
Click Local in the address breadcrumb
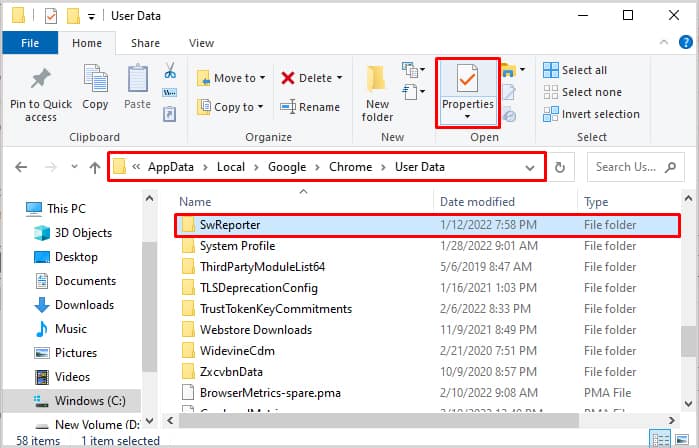(231, 167)
